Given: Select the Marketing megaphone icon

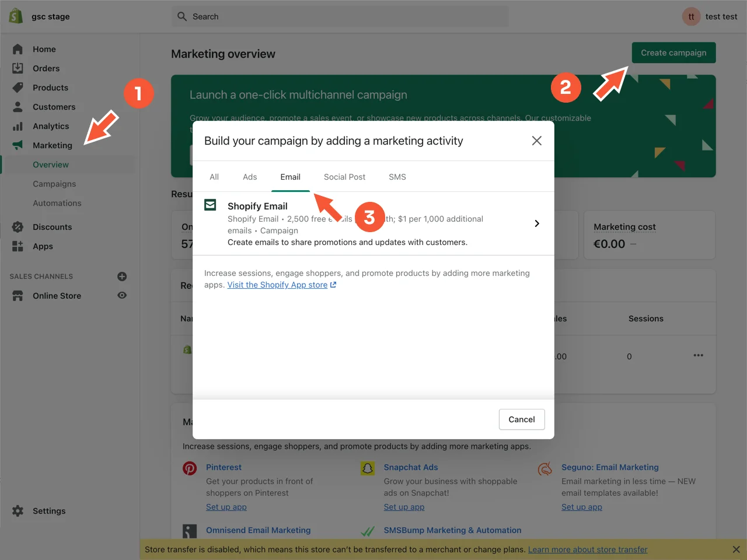Looking at the screenshot, I should click(x=18, y=145).
